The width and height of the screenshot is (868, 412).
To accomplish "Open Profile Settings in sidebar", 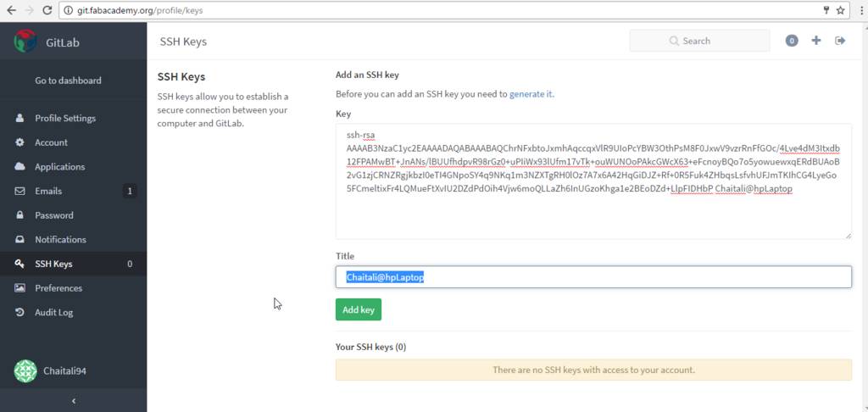I will click(65, 118).
